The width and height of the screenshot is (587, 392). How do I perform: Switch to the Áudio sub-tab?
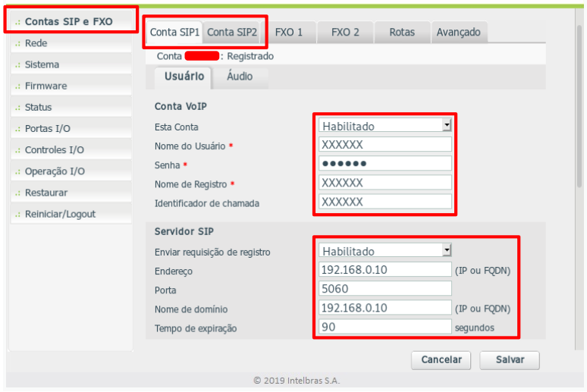pyautogui.click(x=240, y=77)
